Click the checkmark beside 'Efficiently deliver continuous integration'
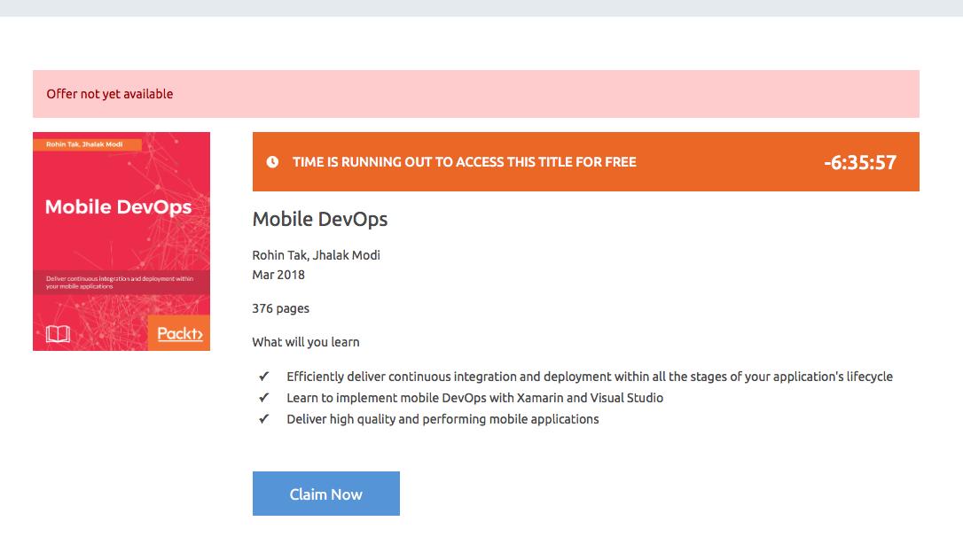Screen dimensions: 963x560 point(263,376)
